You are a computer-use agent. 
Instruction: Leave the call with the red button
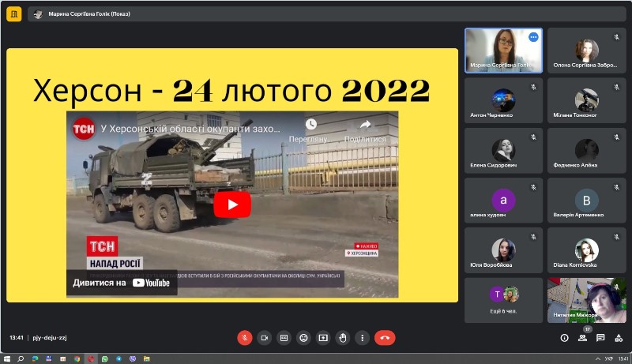[385, 338]
